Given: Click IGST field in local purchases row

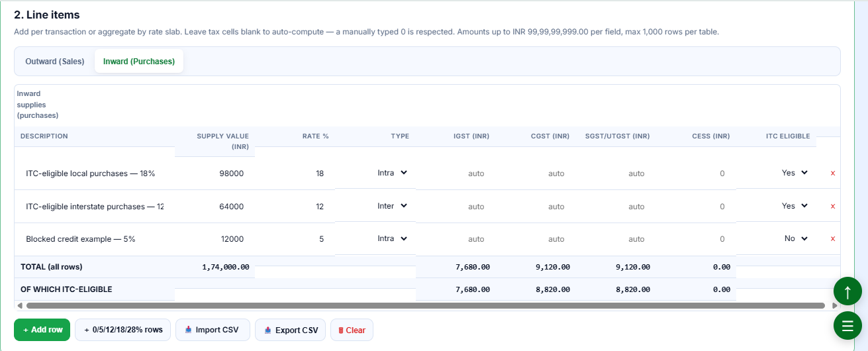Looking at the screenshot, I should [x=456, y=174].
